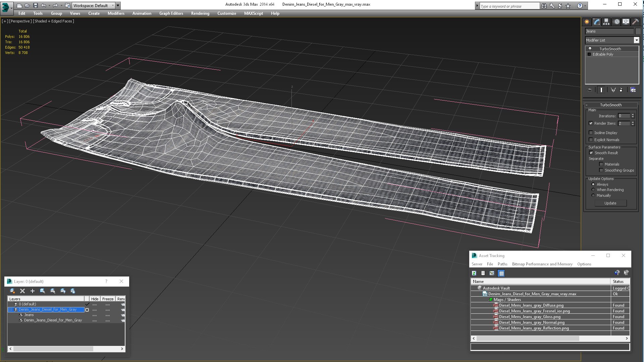This screenshot has width=644, height=362.
Task: Open the Modifier List dropdown
Action: point(636,40)
